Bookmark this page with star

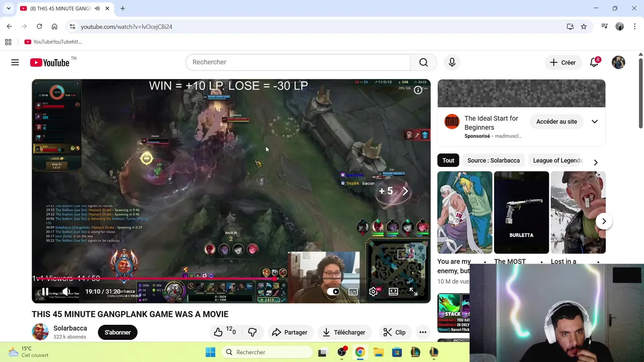pyautogui.click(x=584, y=27)
